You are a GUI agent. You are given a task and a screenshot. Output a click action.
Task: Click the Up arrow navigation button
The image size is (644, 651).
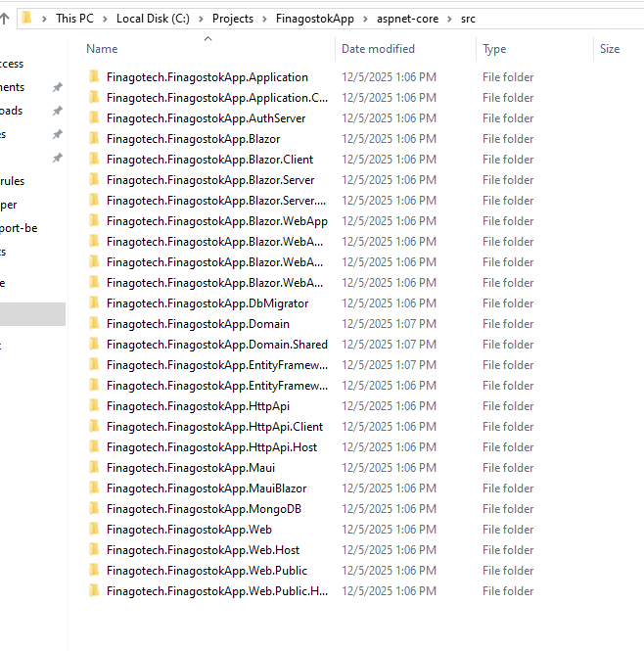5,18
